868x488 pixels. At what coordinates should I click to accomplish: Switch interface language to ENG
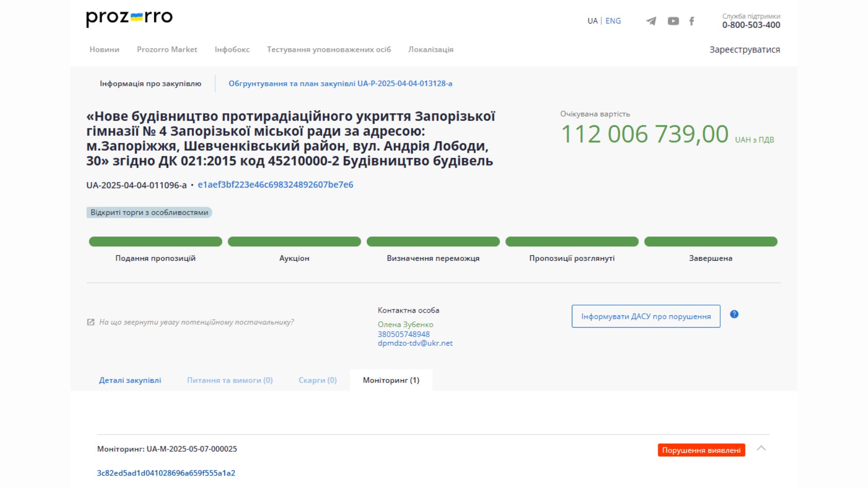pyautogui.click(x=613, y=21)
